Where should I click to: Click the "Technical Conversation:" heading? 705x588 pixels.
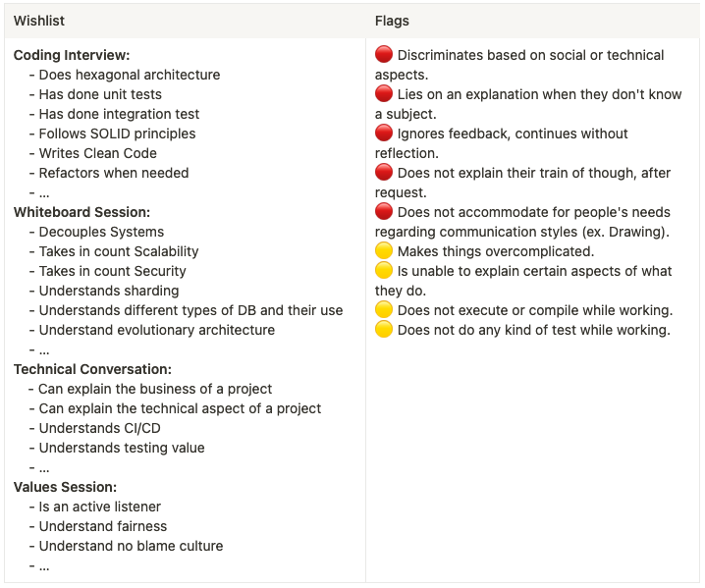pyautogui.click(x=92, y=369)
